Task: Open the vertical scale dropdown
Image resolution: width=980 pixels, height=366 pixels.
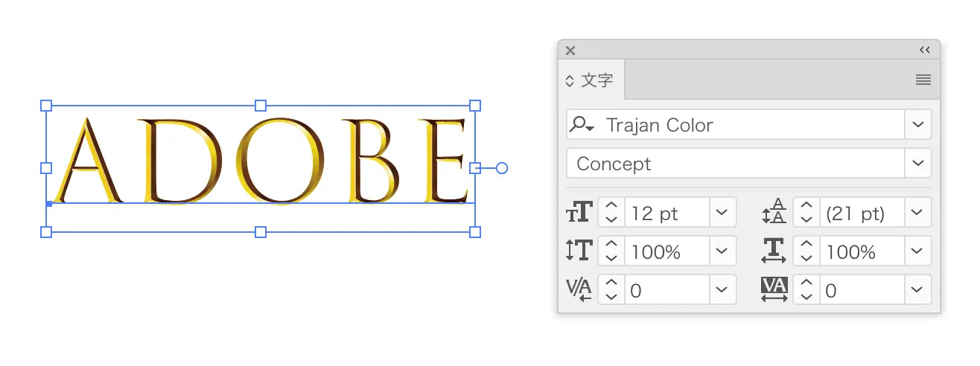Action: click(x=722, y=251)
